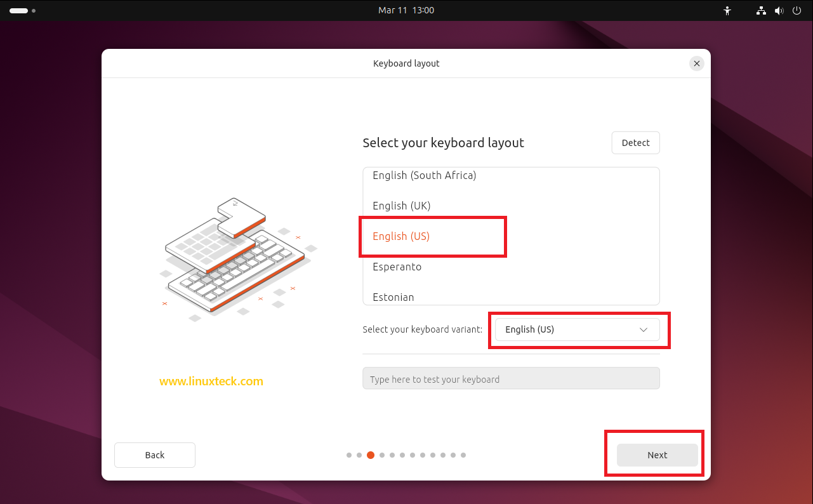Click the Mar 11 clock to open calendar
Image resolution: width=813 pixels, height=504 pixels.
point(406,10)
